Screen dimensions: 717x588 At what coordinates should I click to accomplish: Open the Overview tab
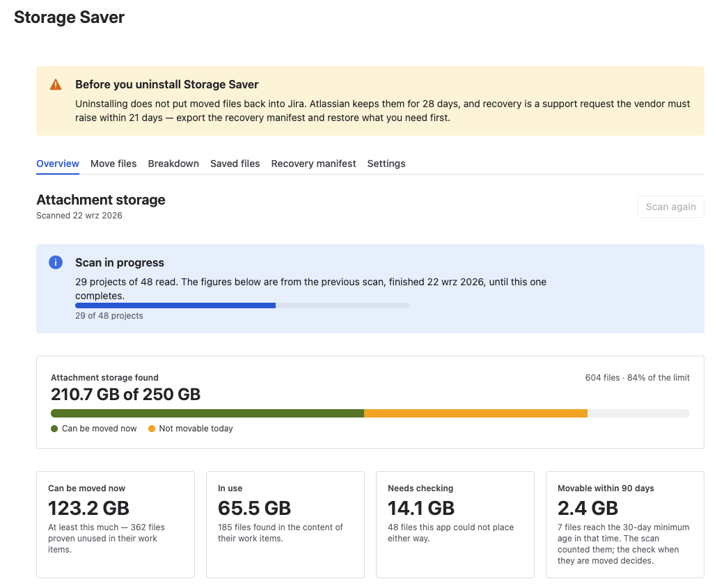point(58,164)
